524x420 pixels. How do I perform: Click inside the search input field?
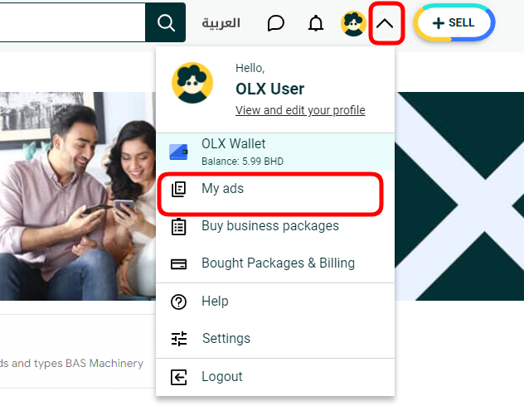point(72,22)
